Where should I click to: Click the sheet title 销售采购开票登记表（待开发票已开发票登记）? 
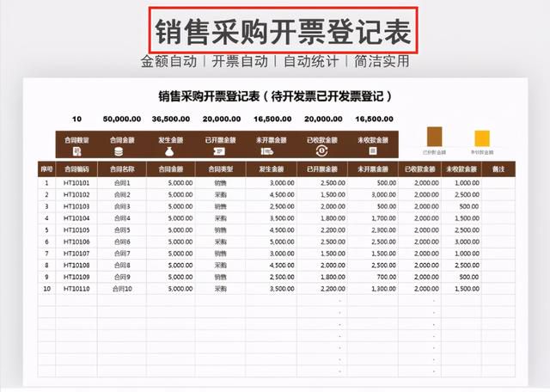coord(275,96)
